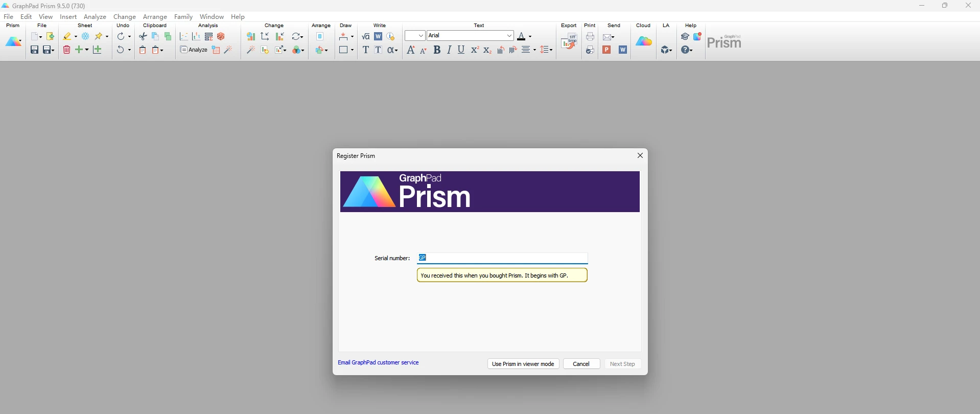
Task: Open the Edit menu
Action: 26,17
